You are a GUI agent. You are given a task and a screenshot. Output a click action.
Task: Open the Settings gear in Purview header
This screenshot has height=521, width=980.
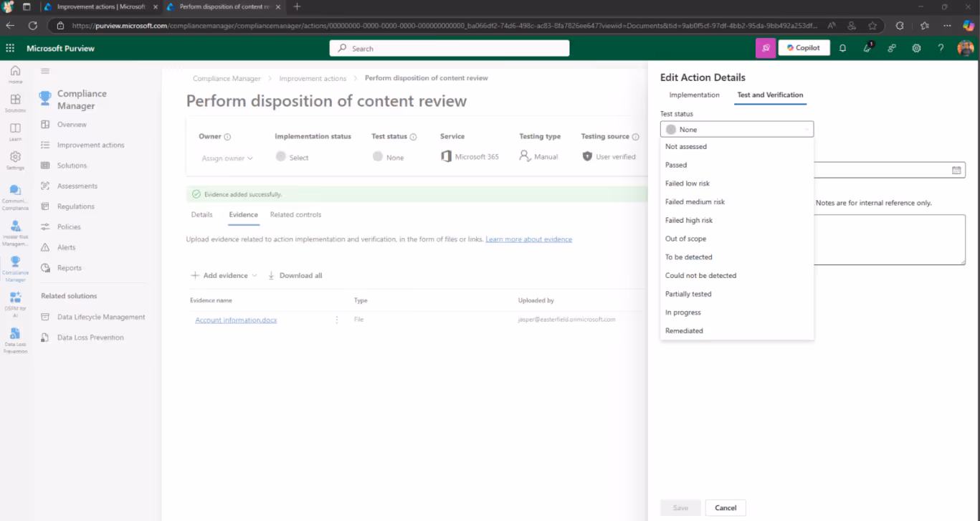click(x=916, y=48)
